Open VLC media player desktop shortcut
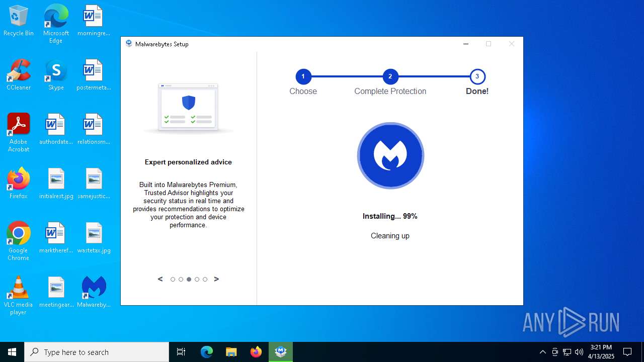This screenshot has height=362, width=644. click(19, 296)
